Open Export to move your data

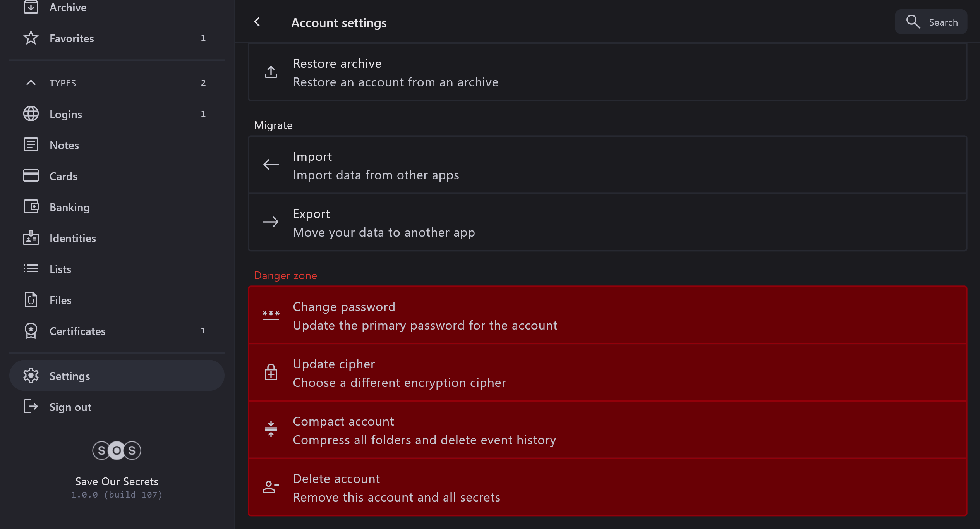click(x=383, y=223)
